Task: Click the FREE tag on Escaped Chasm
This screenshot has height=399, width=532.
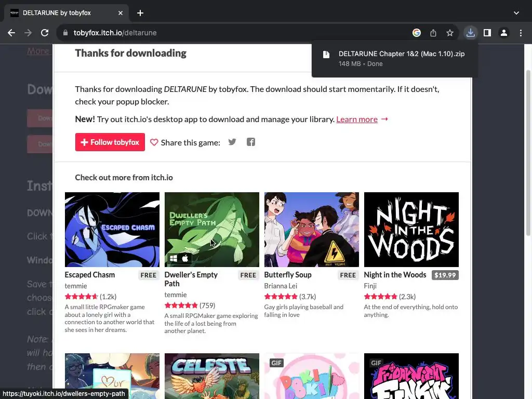Action: pos(149,275)
